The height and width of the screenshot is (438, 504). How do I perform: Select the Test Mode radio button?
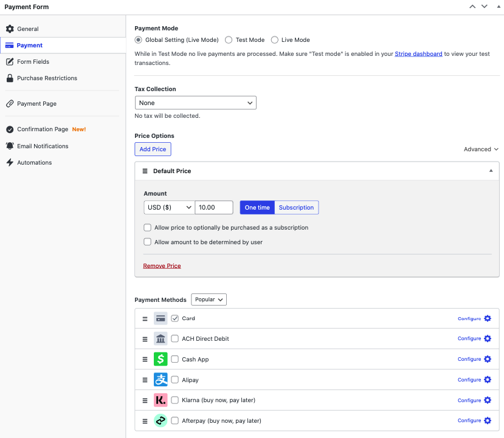click(229, 40)
